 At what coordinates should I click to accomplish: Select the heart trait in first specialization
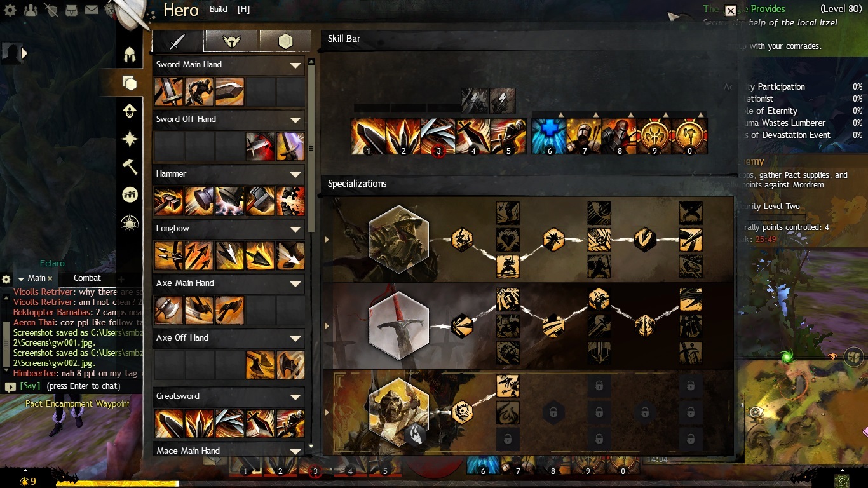(x=508, y=240)
